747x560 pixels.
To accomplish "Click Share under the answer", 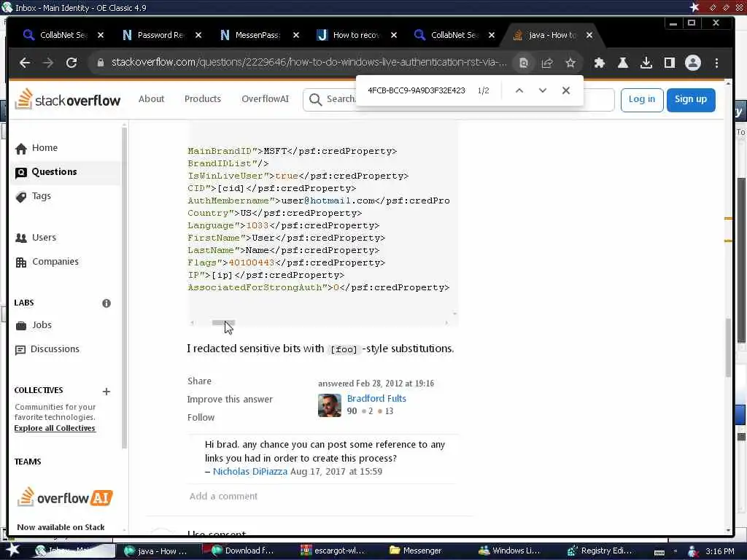I will (199, 381).
